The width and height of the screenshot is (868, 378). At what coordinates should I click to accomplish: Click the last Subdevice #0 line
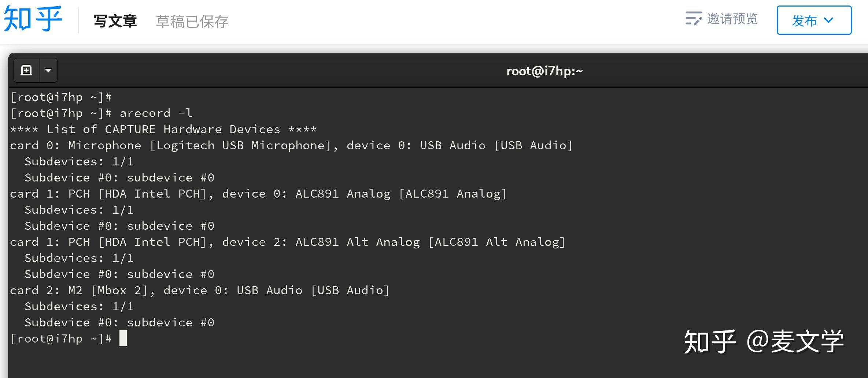[x=119, y=322]
